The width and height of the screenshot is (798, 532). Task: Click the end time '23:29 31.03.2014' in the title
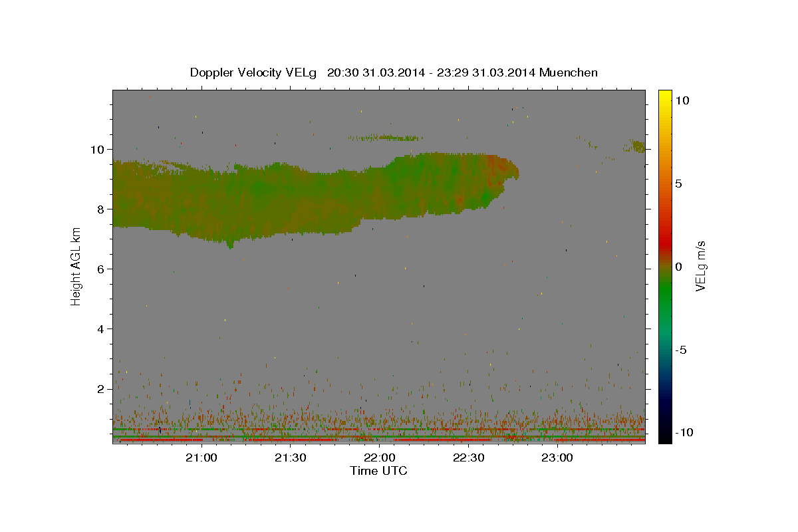click(485, 72)
